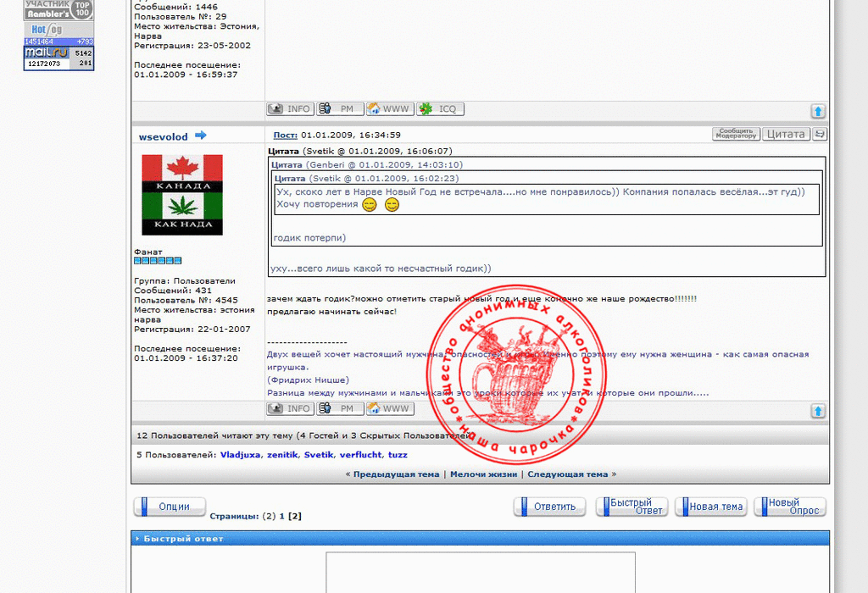
Task: Send PM via button under wsevolod's post
Action: click(x=340, y=409)
